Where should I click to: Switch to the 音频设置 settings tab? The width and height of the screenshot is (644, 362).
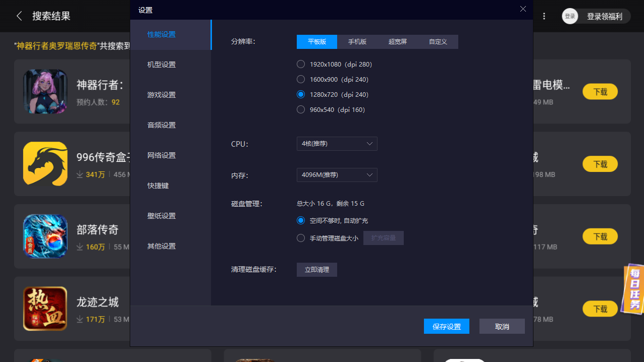pyautogui.click(x=161, y=125)
